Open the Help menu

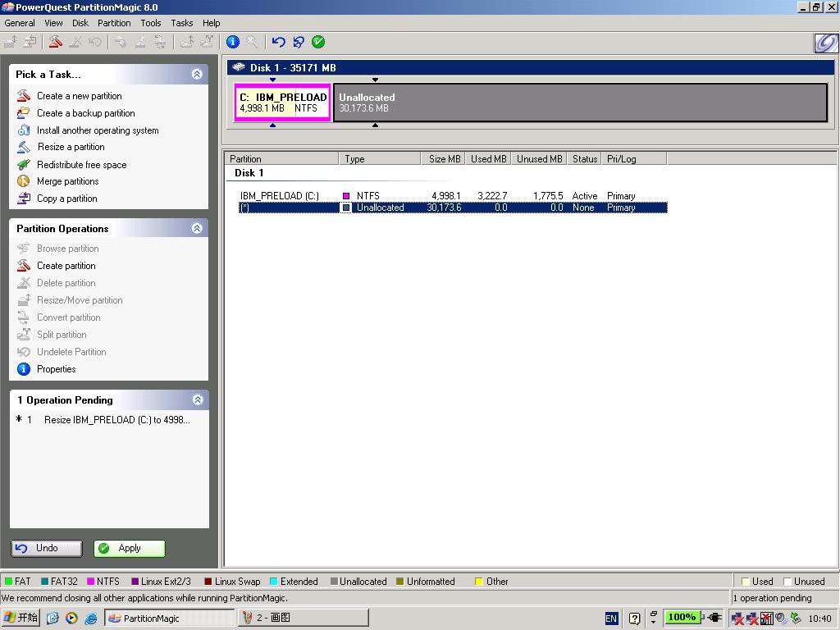211,22
